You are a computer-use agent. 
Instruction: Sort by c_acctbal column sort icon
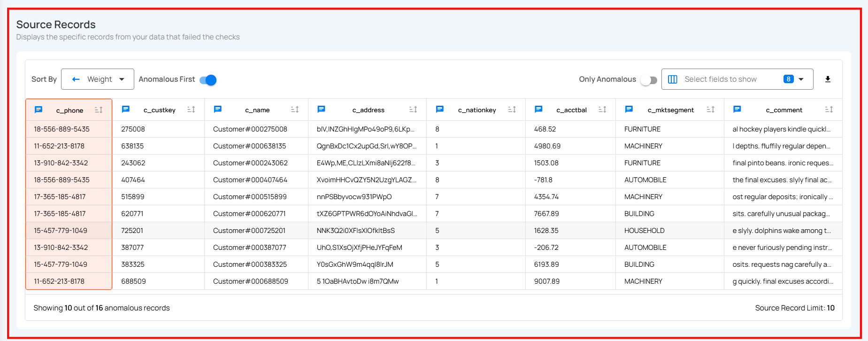tap(602, 109)
